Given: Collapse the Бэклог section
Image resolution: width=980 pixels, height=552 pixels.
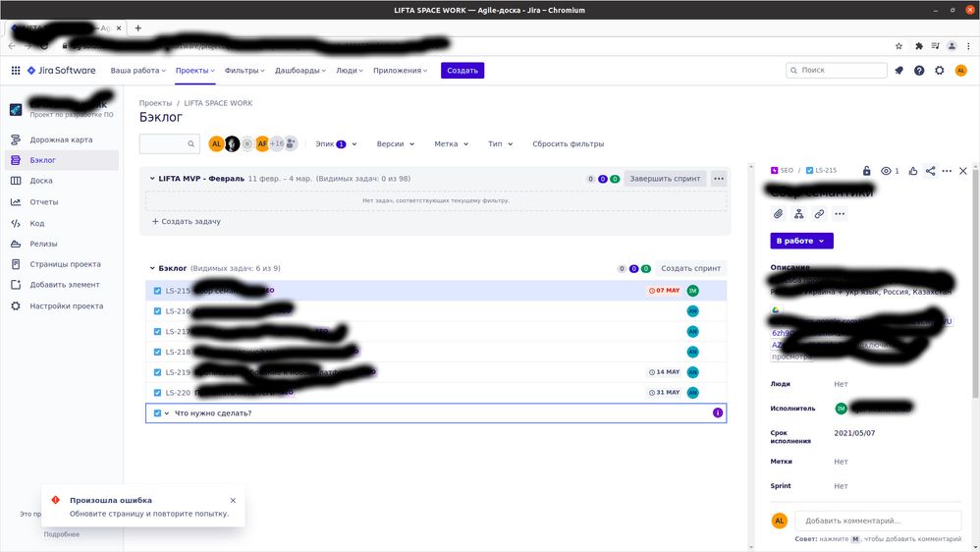Looking at the screenshot, I should 152,268.
